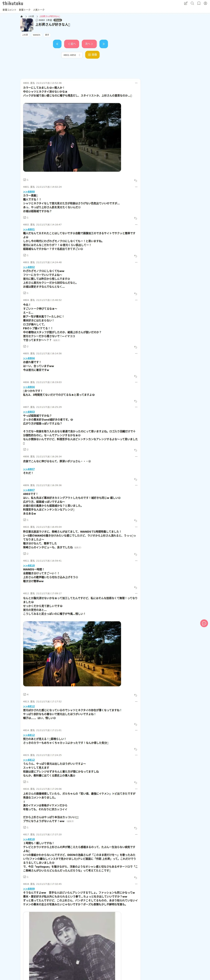Open bookmarks icon in header
Image resolution: width=210 pixels, height=980 pixels.
click(x=199, y=3)
